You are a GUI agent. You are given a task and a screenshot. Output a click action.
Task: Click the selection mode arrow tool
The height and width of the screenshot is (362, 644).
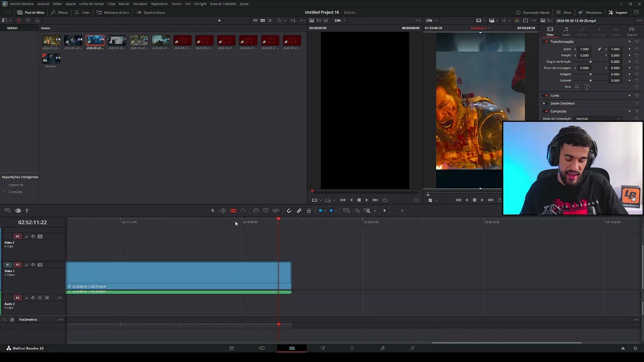point(213,211)
